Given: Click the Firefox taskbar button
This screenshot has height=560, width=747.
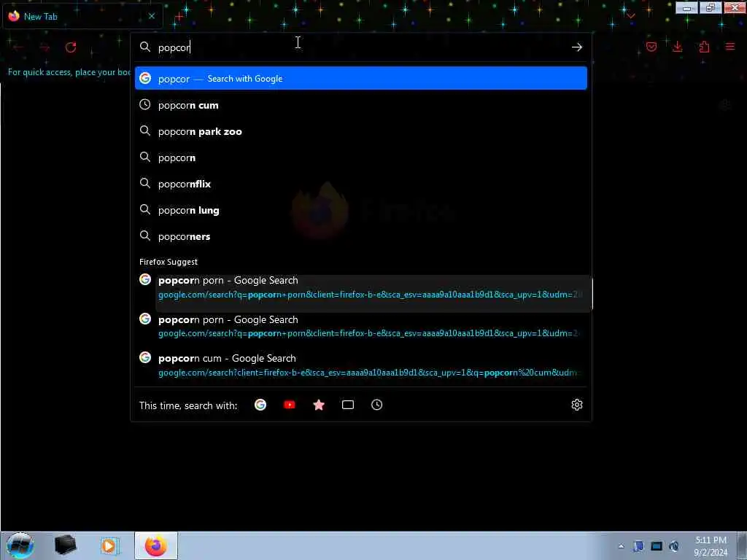Looking at the screenshot, I should click(x=156, y=545).
